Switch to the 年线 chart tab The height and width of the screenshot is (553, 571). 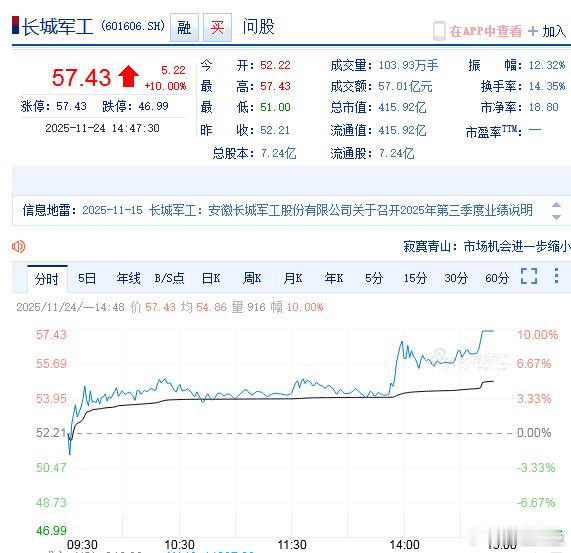pos(129,279)
